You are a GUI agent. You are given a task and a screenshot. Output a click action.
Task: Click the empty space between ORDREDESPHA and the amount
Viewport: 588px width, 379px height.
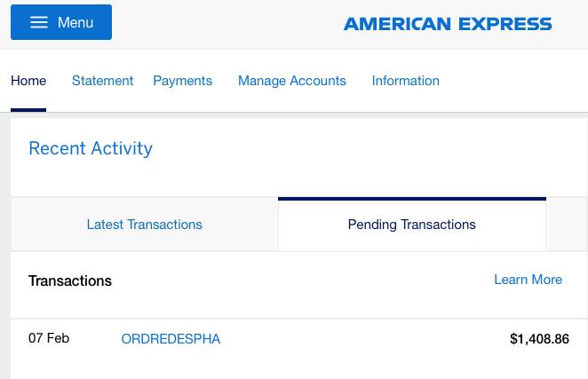[364, 339]
